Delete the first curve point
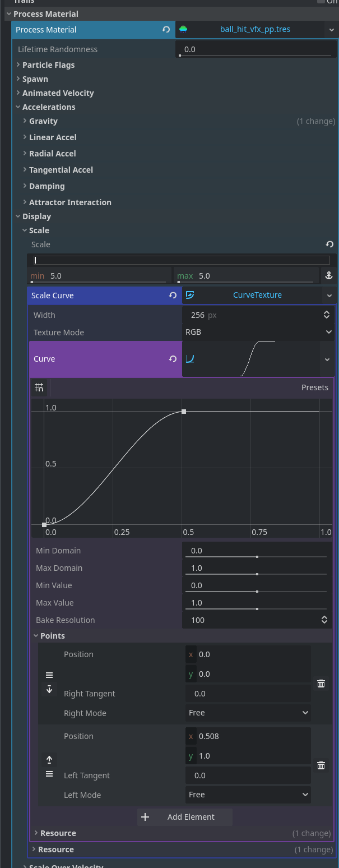The height and width of the screenshot is (868, 339). (321, 684)
